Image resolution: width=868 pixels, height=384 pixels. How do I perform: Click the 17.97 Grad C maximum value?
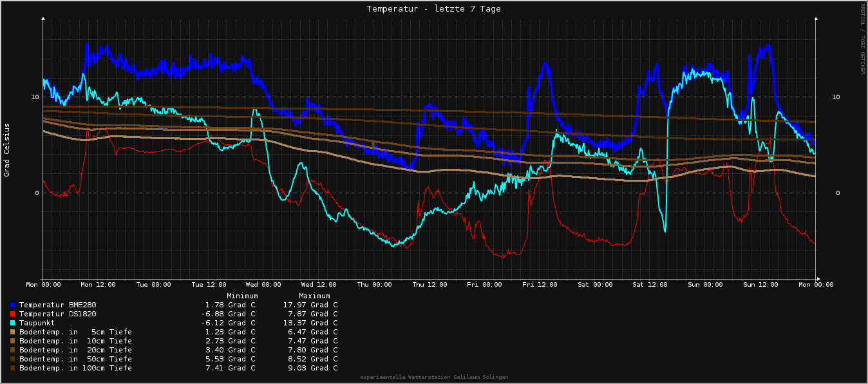coord(310,305)
